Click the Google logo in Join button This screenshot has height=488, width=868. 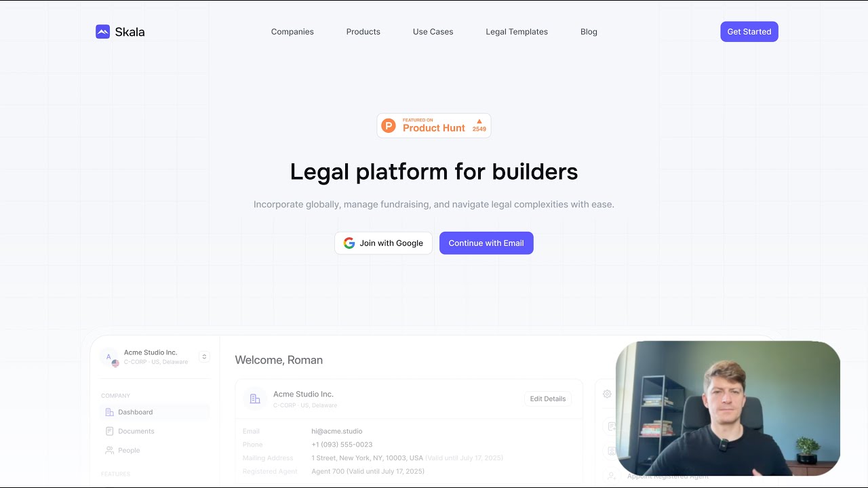pos(349,243)
